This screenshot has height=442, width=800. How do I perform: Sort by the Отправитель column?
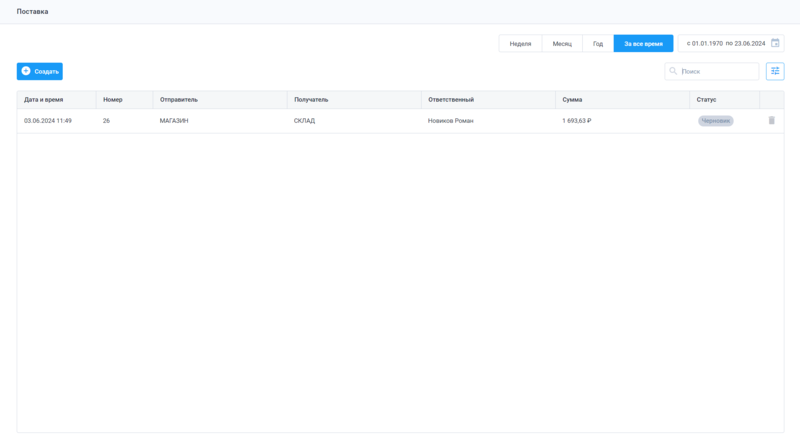click(x=179, y=100)
